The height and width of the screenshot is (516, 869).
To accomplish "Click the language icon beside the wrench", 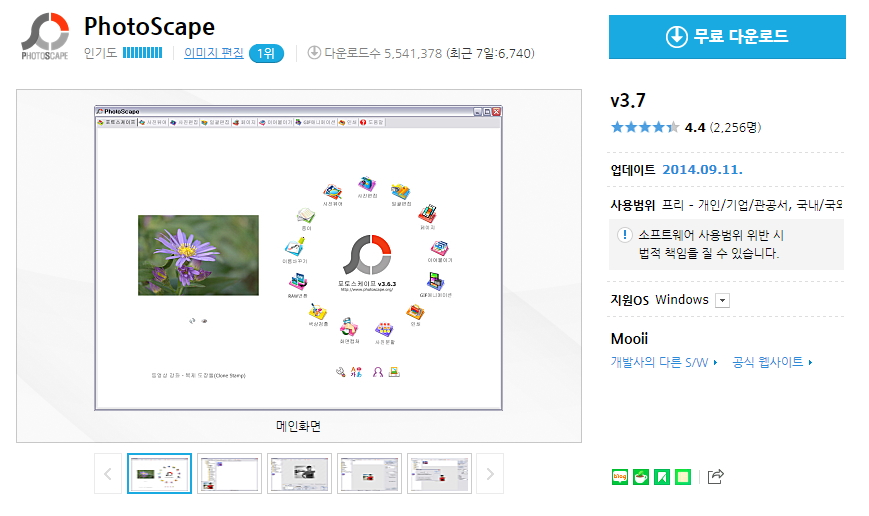I will (356, 372).
